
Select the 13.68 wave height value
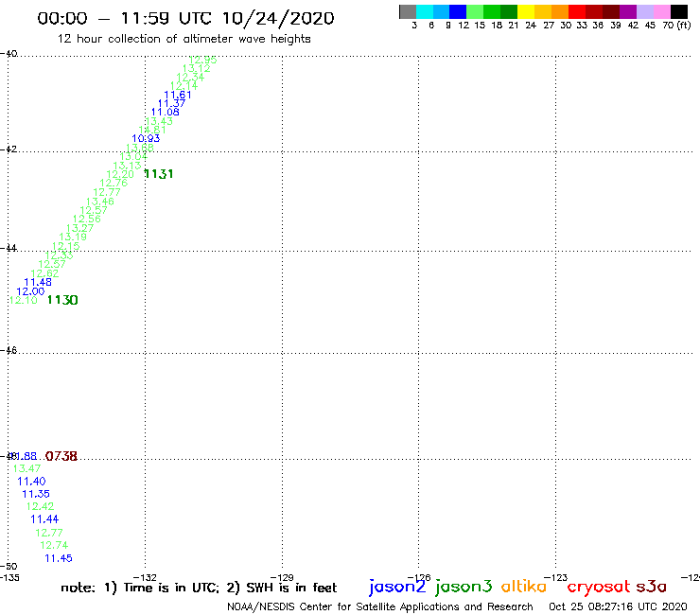[x=140, y=148]
